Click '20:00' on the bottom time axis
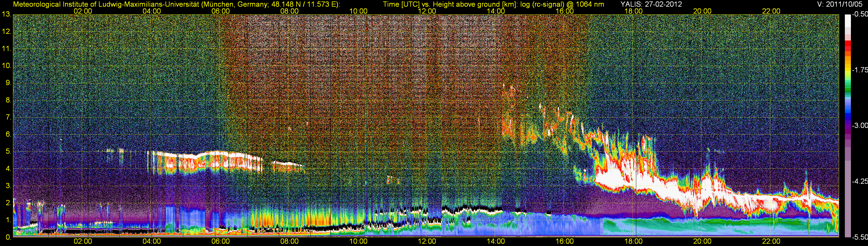This screenshot has height=246, width=868. pyautogui.click(x=702, y=242)
